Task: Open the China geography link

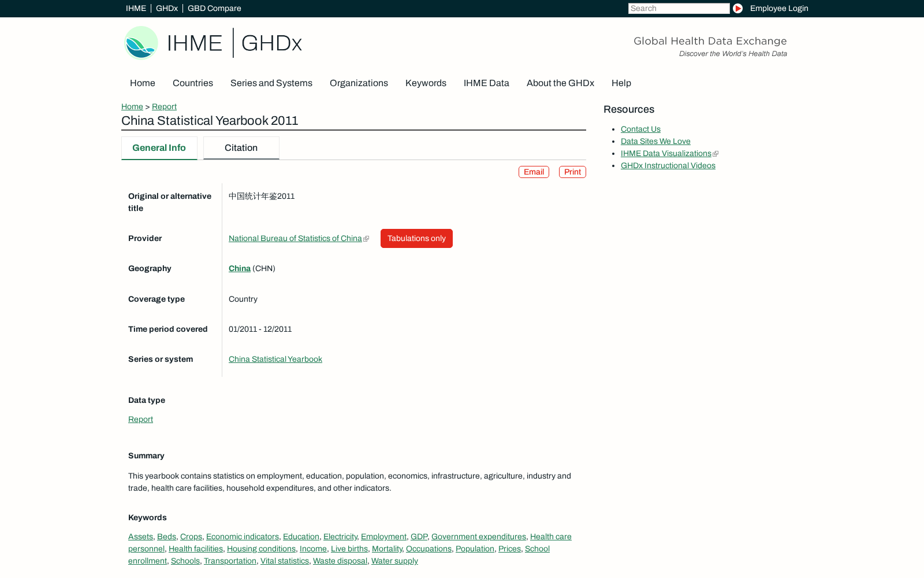Action: [x=240, y=268]
